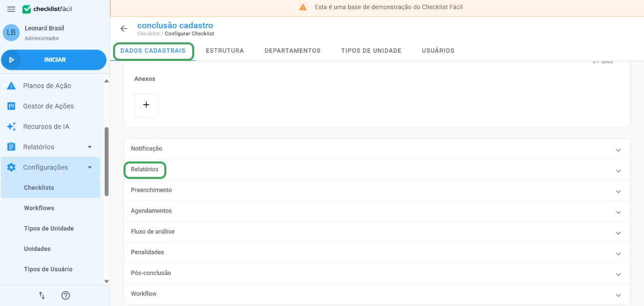Click the Checklist breadcrumb link
Screen dimensions: 644x306
pyautogui.click(x=148, y=34)
